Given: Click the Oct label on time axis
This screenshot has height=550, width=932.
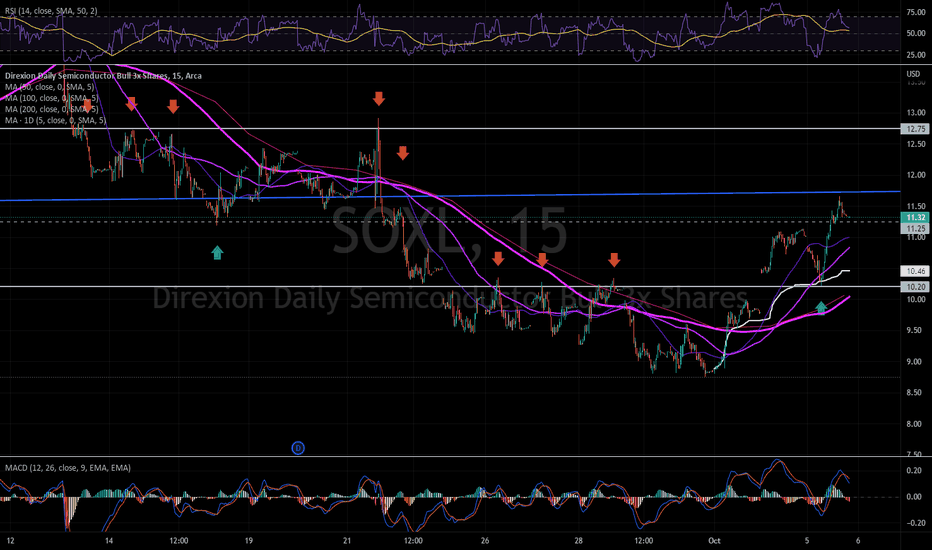Looking at the screenshot, I should (714, 540).
